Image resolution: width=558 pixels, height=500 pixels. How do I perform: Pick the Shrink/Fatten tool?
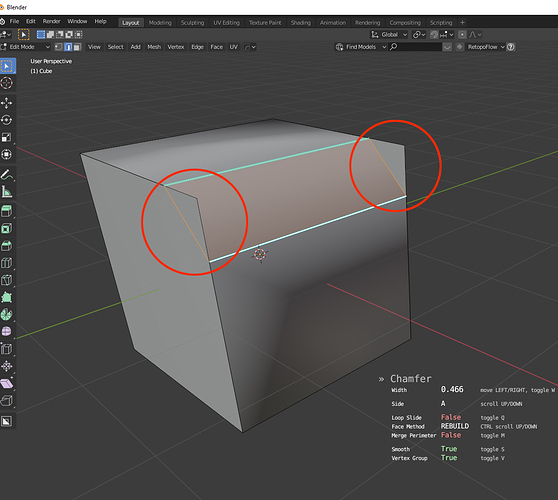[7, 366]
